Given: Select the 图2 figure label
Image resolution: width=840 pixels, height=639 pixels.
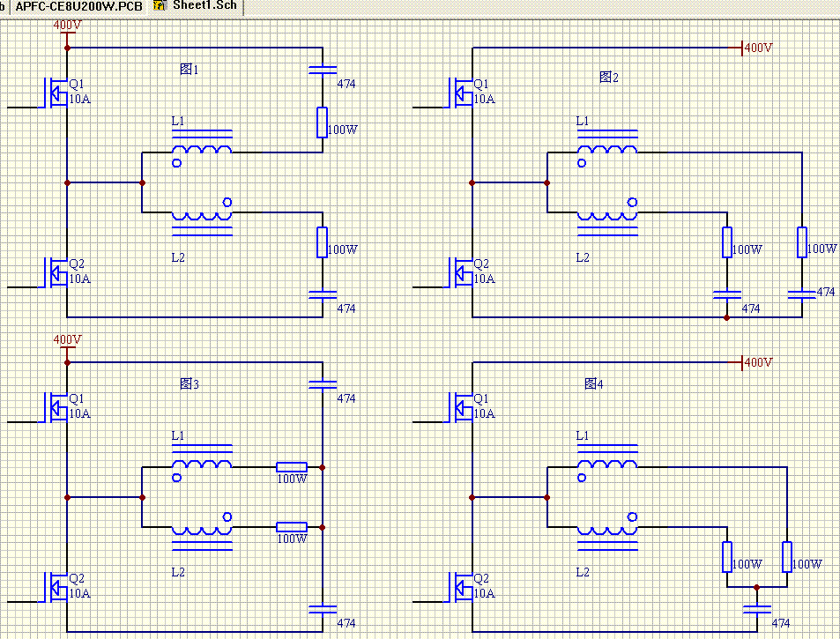Looking at the screenshot, I should click(608, 78).
